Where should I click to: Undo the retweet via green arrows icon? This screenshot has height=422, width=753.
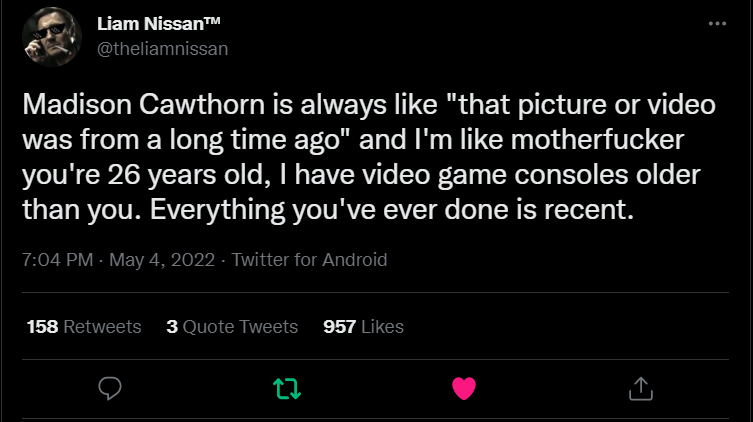pyautogui.click(x=287, y=388)
